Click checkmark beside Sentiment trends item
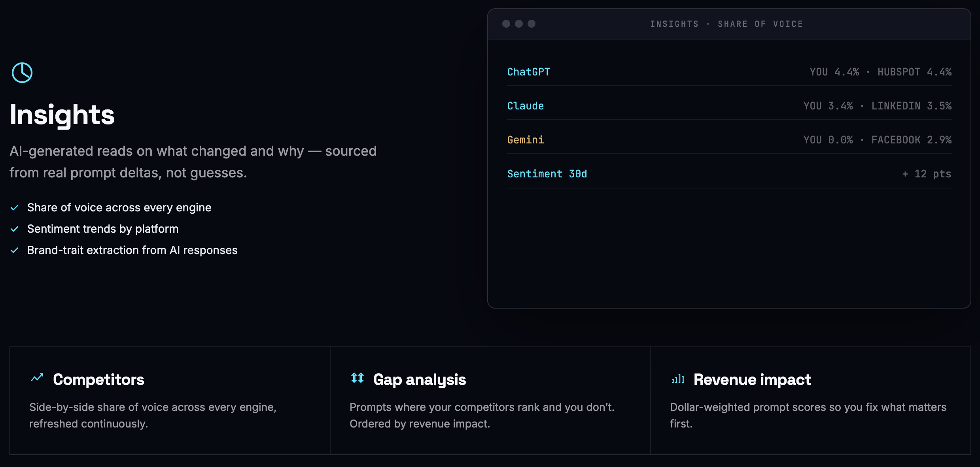Image resolution: width=980 pixels, height=467 pixels. click(15, 229)
